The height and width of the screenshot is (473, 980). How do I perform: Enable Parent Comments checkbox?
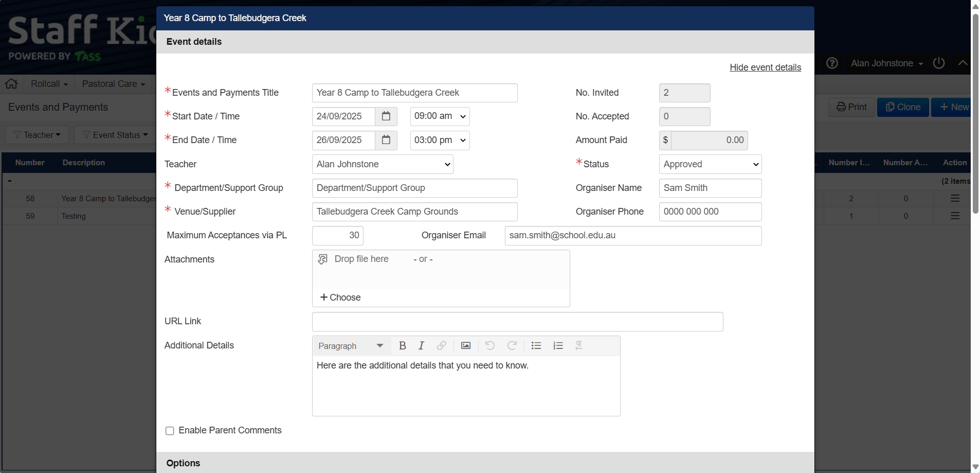[170, 431]
